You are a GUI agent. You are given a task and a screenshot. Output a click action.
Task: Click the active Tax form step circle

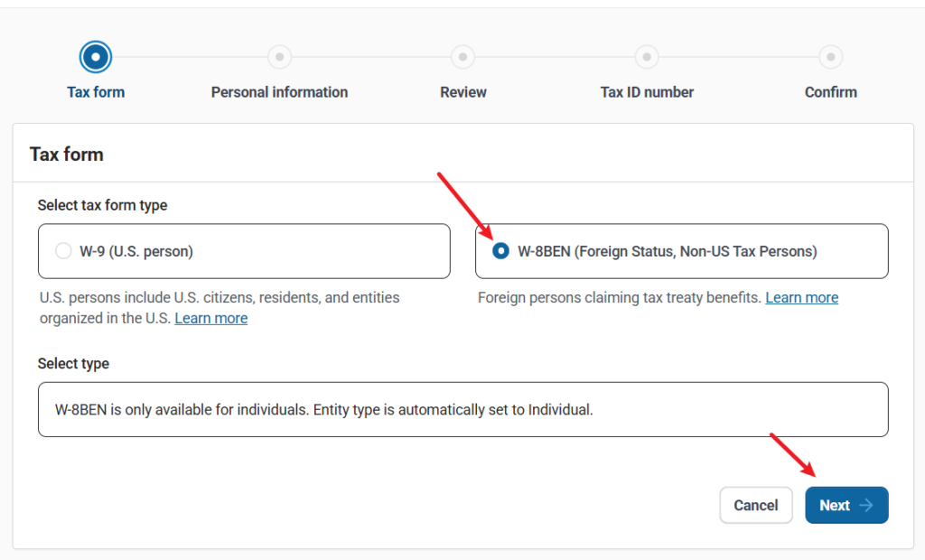[96, 57]
